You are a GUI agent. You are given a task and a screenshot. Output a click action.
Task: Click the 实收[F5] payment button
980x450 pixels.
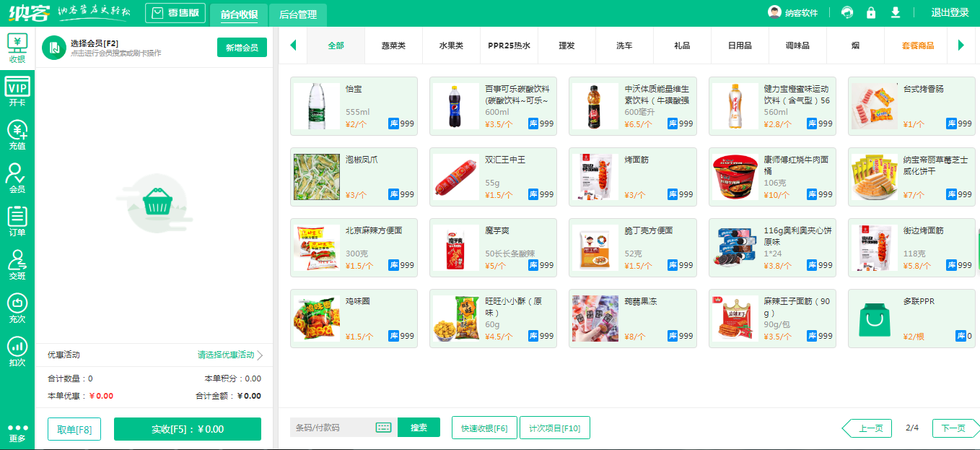pyautogui.click(x=188, y=429)
